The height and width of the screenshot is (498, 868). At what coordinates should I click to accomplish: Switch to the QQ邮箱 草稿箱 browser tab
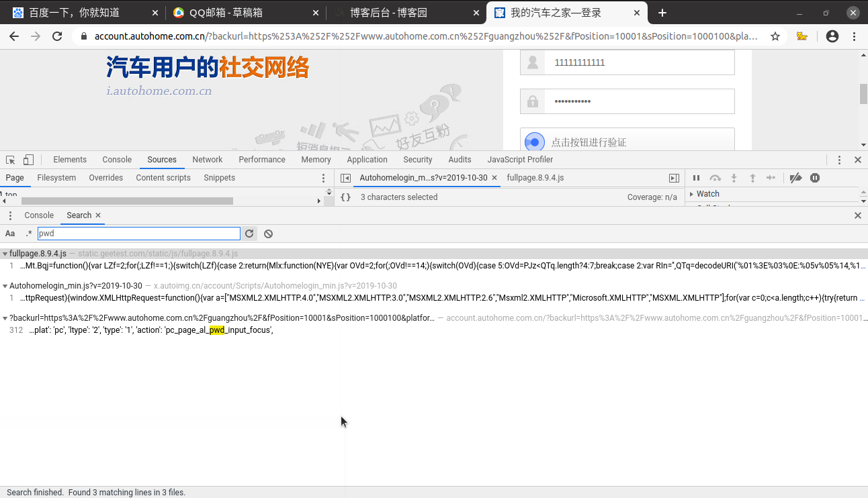tap(245, 13)
